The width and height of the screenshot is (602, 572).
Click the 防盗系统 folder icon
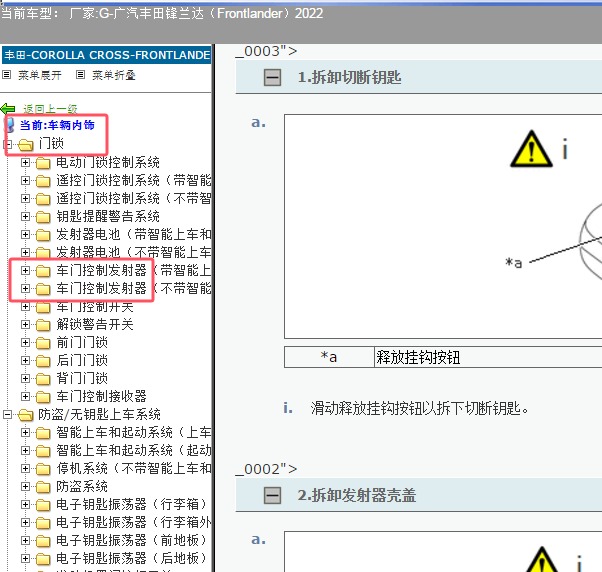[x=43, y=487]
